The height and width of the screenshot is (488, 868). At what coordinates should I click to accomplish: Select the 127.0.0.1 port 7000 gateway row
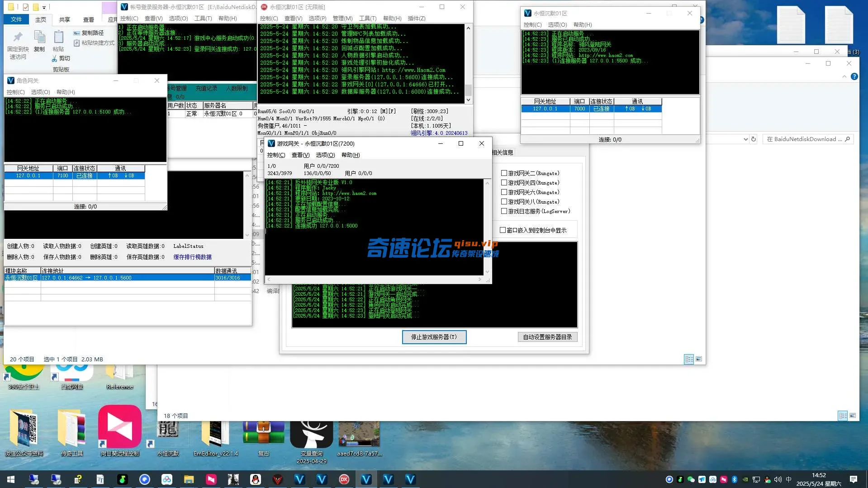coord(592,109)
